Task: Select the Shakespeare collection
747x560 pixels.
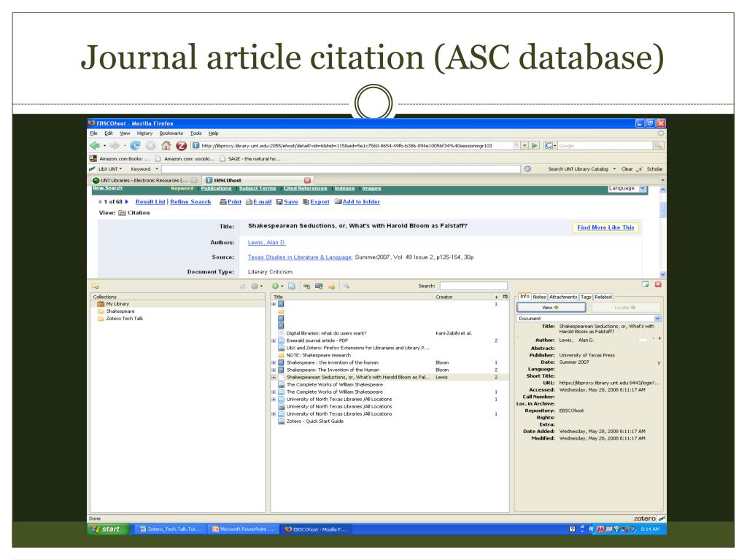Action: tap(120, 311)
